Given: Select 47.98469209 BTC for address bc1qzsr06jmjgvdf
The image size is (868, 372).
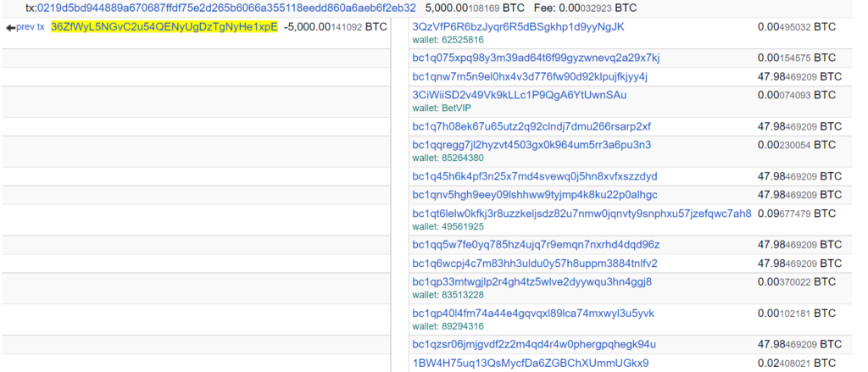Looking at the screenshot, I should click(800, 344).
